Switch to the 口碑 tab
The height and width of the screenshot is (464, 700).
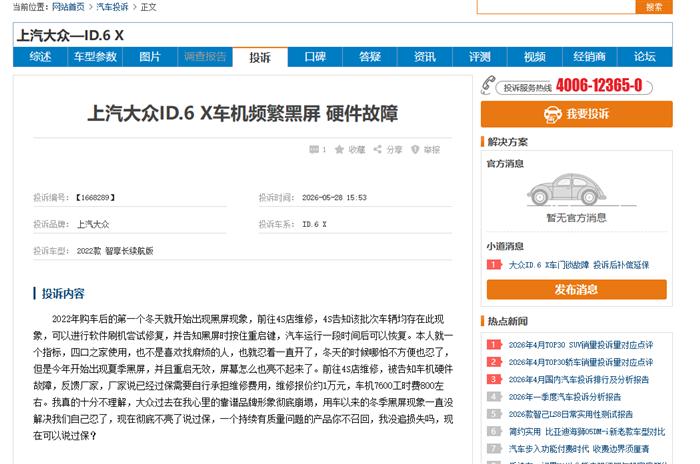(315, 57)
